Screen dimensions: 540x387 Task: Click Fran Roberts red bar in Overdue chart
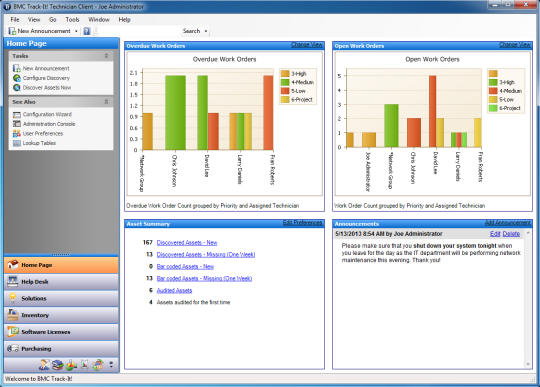click(268, 113)
